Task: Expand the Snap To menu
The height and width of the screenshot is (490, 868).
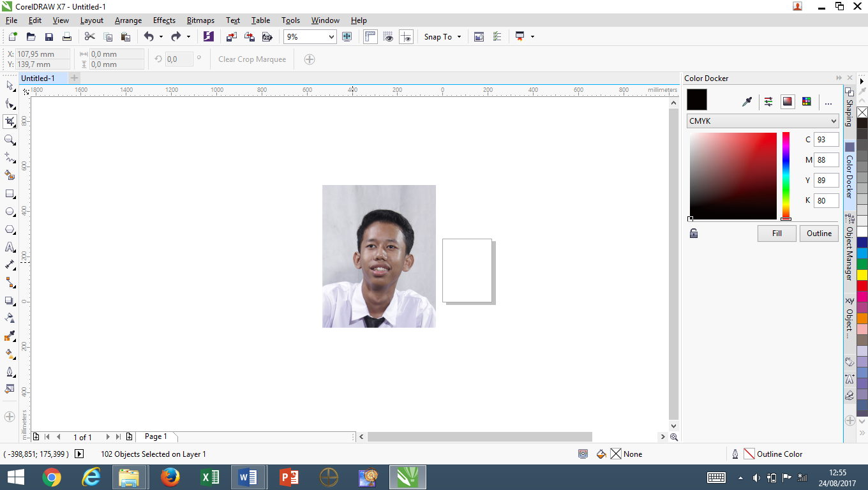Action: coord(442,36)
